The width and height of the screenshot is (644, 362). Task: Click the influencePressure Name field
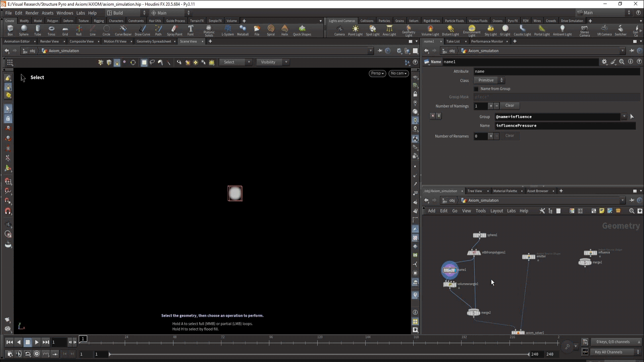point(565,126)
